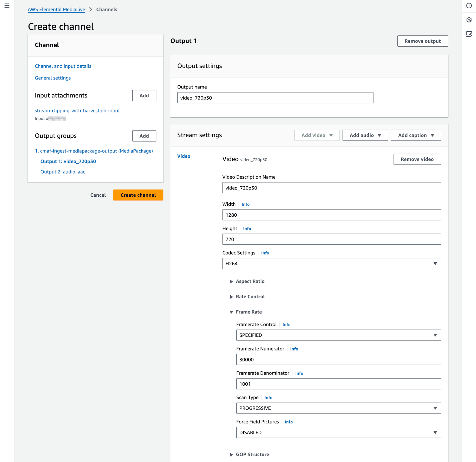Open the Codec Settings H264 dropdown
476x462 pixels.
[x=332, y=263]
